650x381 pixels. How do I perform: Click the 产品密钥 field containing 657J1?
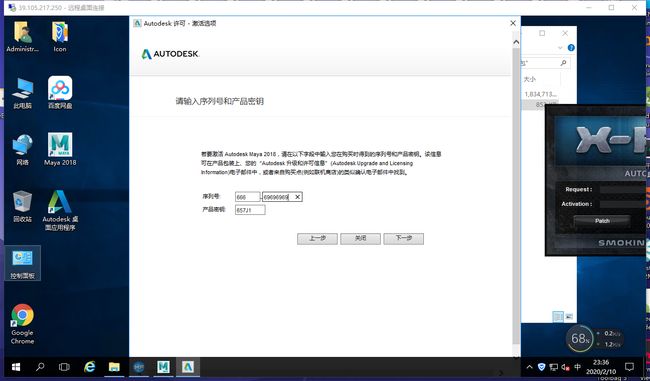coord(250,210)
